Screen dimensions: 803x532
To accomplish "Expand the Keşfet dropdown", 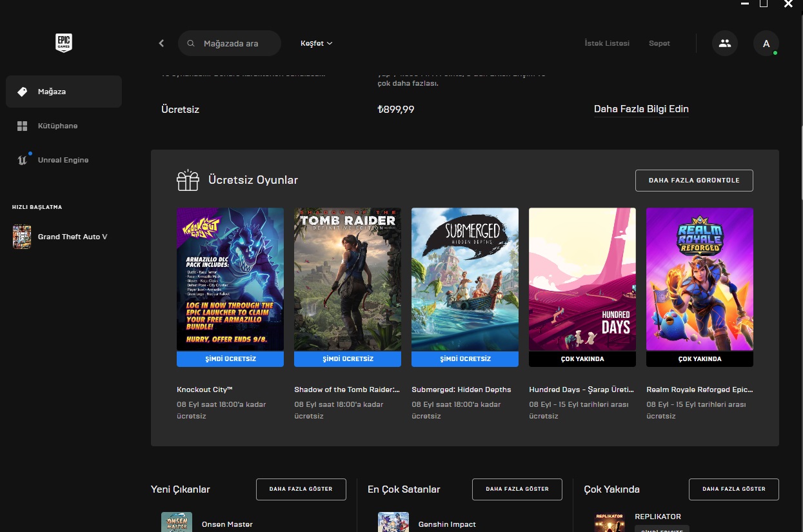I will tap(317, 43).
